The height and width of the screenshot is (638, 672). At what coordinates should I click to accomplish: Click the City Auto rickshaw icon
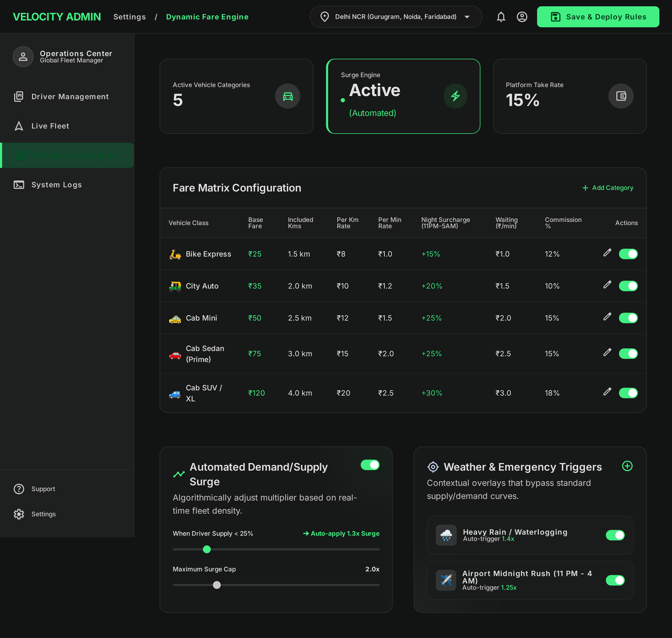coord(175,286)
